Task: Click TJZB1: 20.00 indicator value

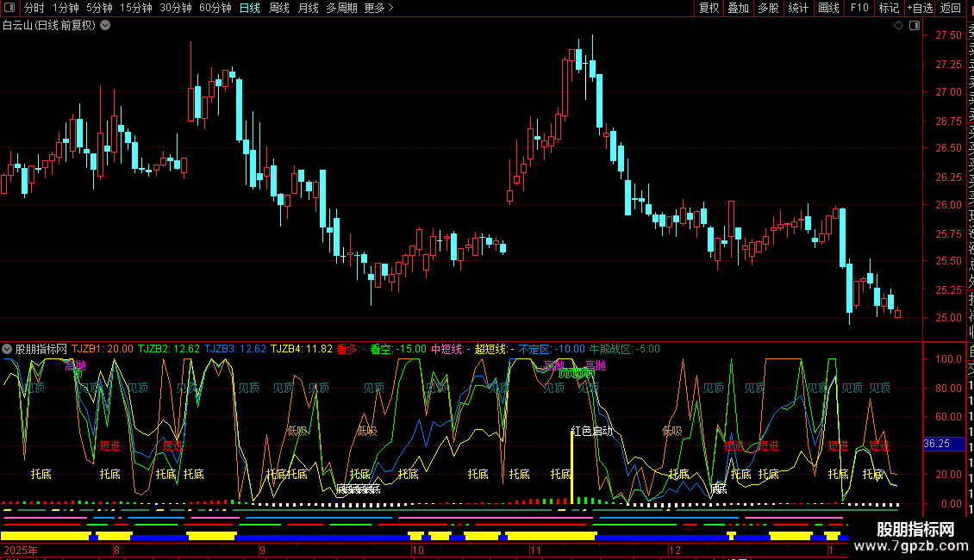Action: pos(103,349)
